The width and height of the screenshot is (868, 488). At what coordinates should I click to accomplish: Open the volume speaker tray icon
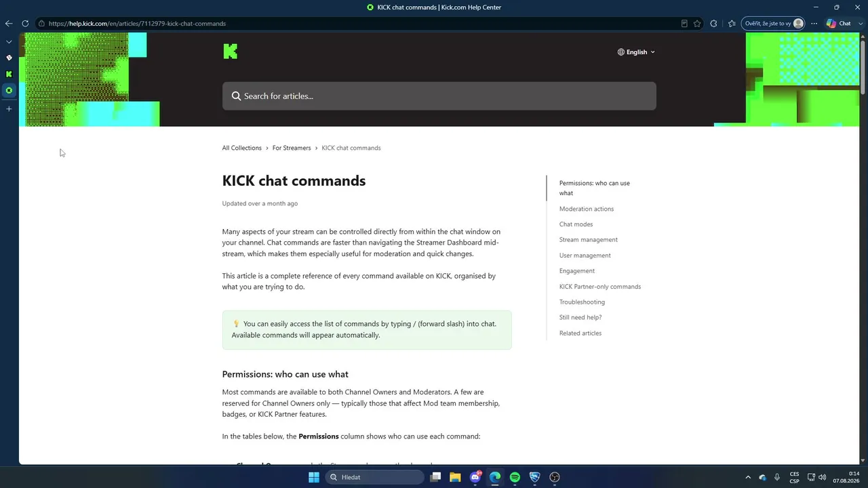click(x=823, y=477)
